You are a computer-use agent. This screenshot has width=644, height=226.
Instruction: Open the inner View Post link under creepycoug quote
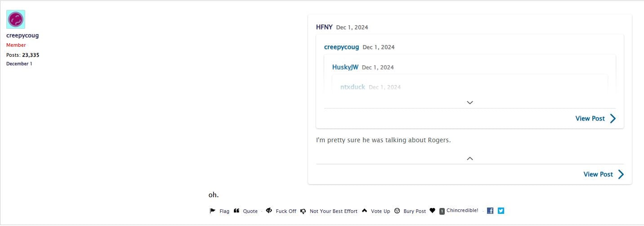[595, 118]
